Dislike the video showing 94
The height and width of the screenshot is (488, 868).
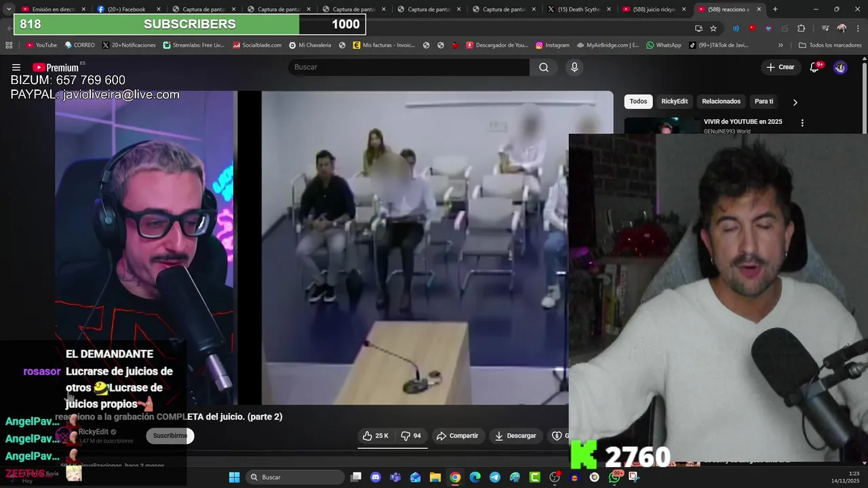click(x=411, y=436)
